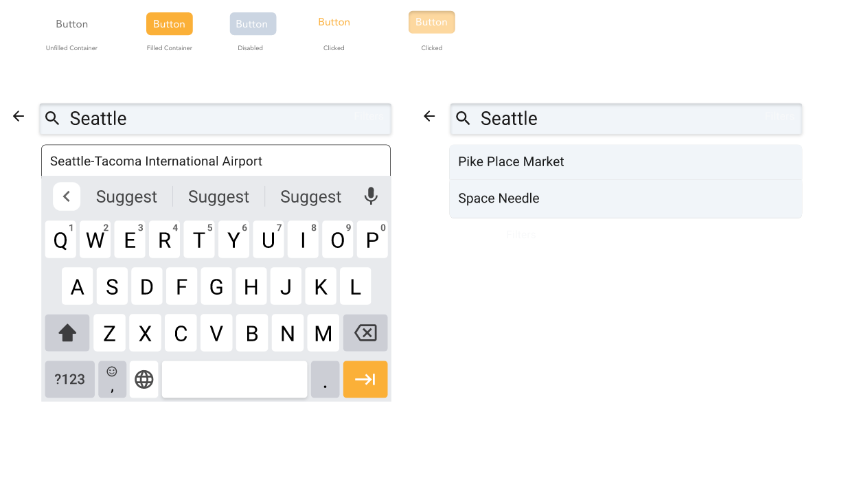This screenshot has width=868, height=478.
Task: Tap the microphone icon on keyboard
Action: tap(371, 196)
